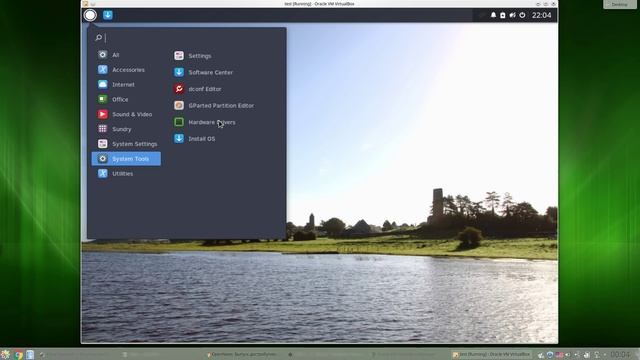Image resolution: width=640 pixels, height=360 pixels.
Task: Click the green Hardware Drivers chip icon
Action: (179, 122)
